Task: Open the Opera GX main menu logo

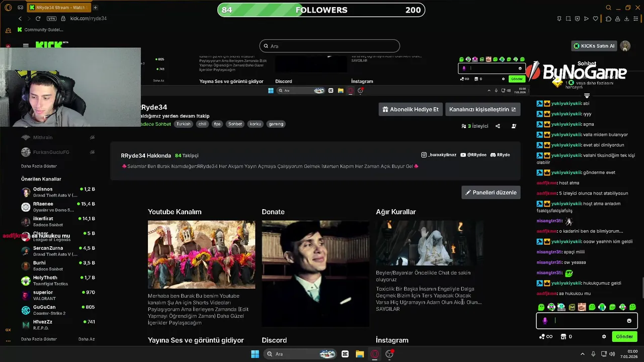Action: 8,8
